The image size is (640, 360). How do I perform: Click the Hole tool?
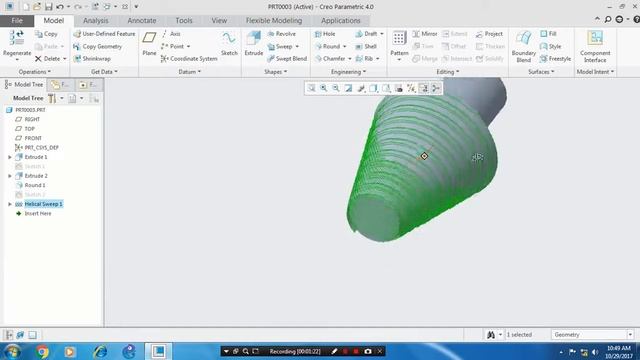[325, 34]
